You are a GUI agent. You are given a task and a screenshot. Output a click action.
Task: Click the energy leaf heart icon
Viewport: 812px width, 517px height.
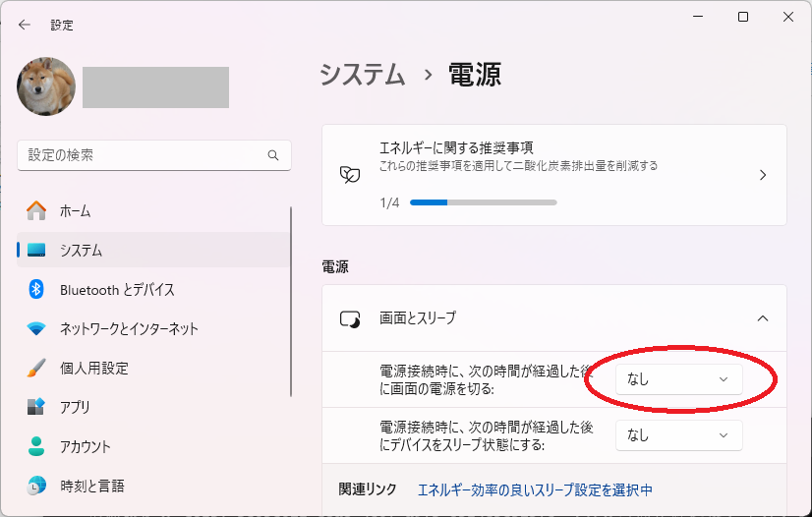tap(350, 175)
